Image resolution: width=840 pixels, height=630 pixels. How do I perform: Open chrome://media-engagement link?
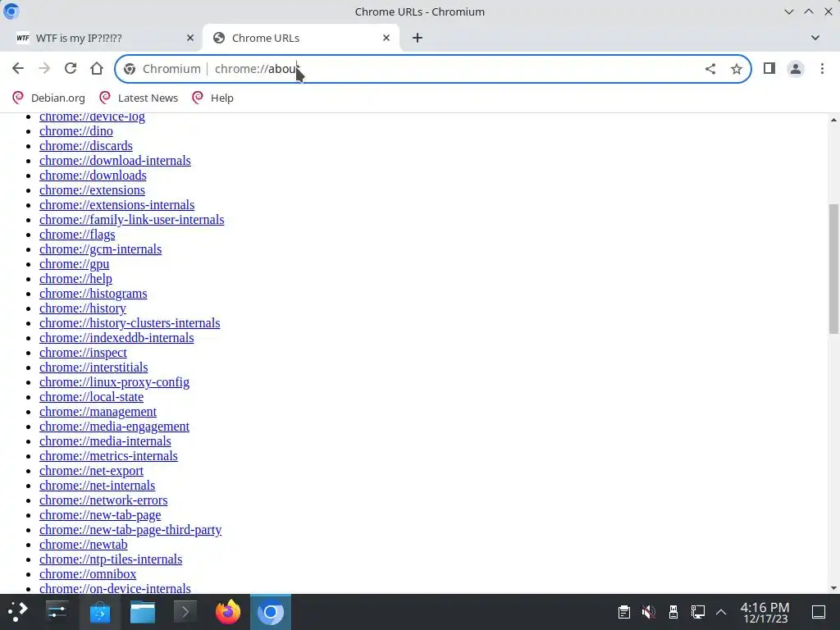coord(114,427)
